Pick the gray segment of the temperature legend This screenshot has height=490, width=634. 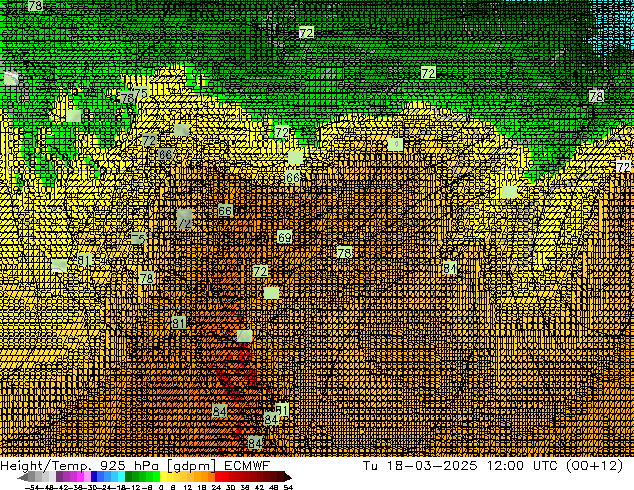pyautogui.click(x=39, y=477)
